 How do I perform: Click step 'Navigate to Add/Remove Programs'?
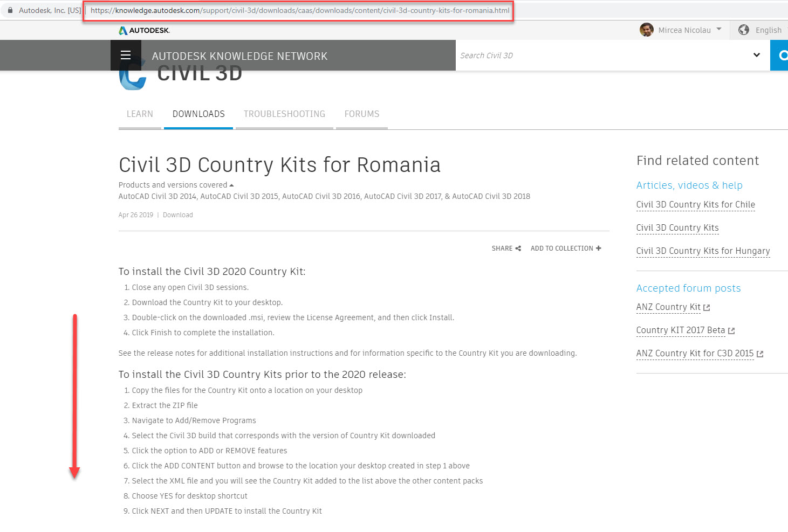click(x=194, y=421)
